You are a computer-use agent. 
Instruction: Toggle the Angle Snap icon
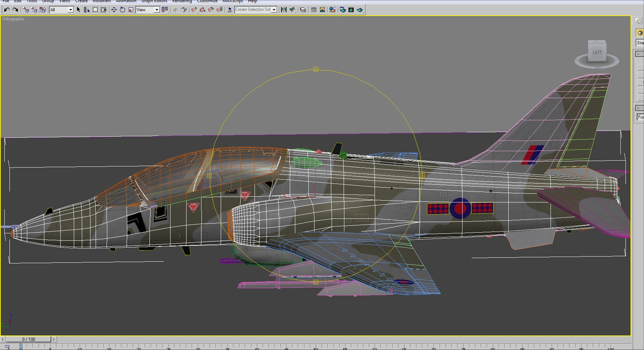pyautogui.click(x=203, y=10)
